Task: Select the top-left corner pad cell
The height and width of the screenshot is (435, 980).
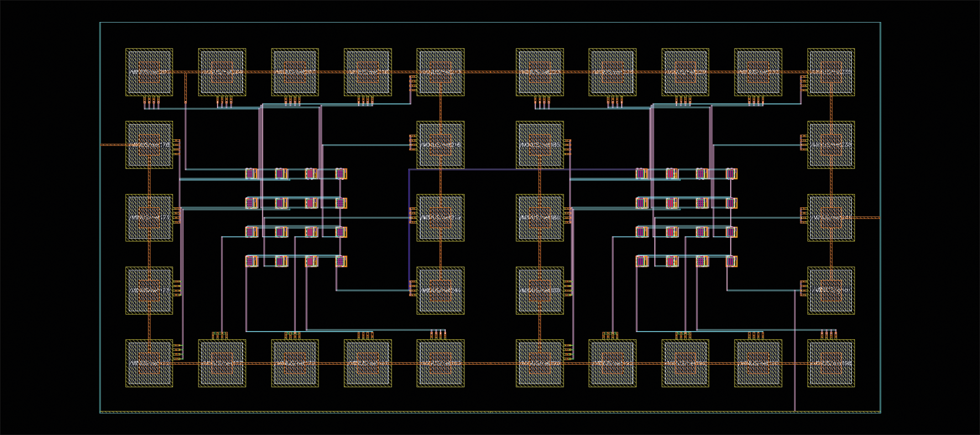Action: coord(149,72)
